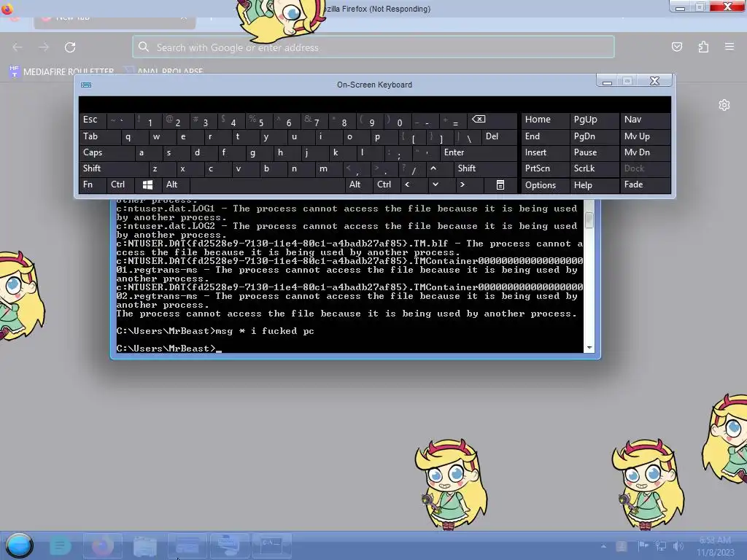Tap the PgDn key

(x=594, y=136)
